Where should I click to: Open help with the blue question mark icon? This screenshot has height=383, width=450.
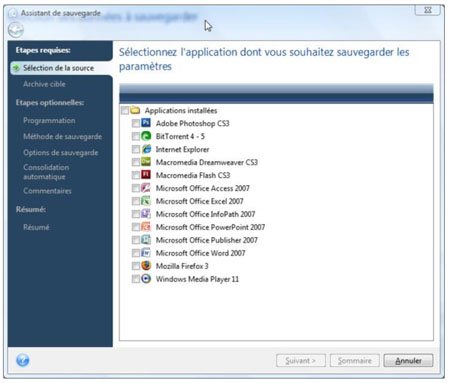23,360
